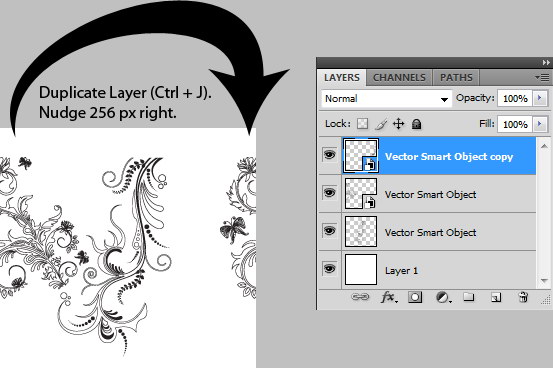Open the Layers panel options menu
Image resolution: width=553 pixels, height=368 pixels.
point(542,77)
